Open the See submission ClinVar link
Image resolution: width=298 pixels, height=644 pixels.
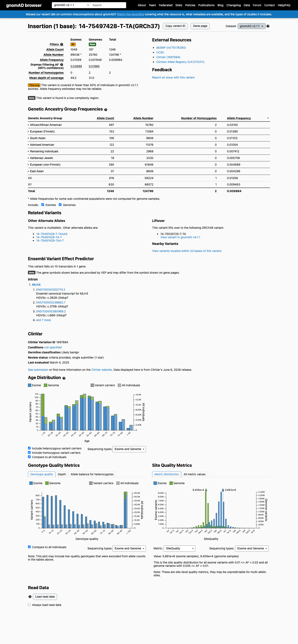pos(38,370)
